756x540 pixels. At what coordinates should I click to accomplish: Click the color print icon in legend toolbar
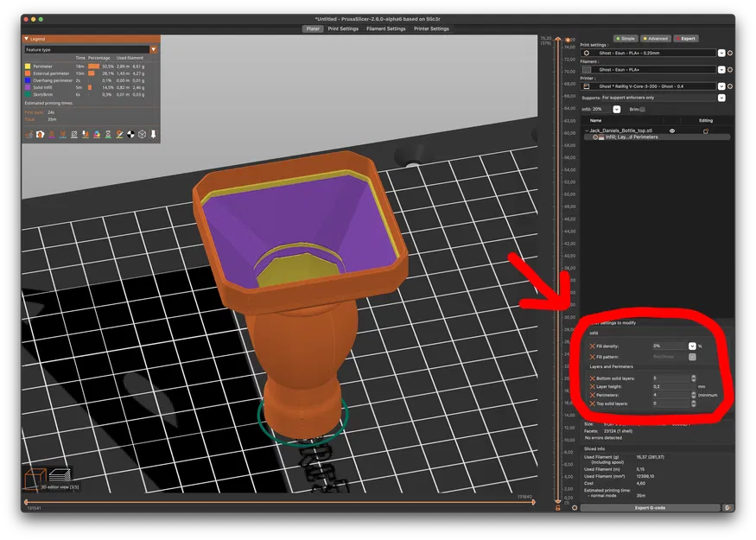[x=97, y=135]
